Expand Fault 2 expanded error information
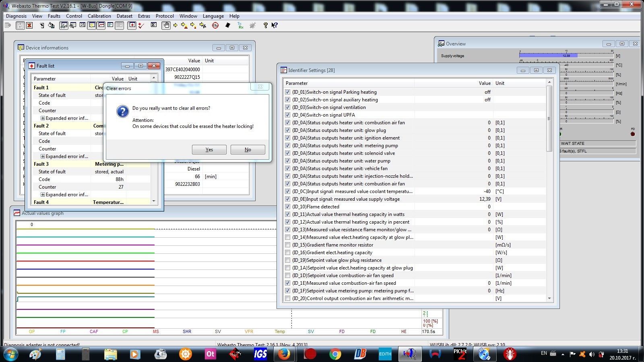The width and height of the screenshot is (644, 362). coord(43,156)
